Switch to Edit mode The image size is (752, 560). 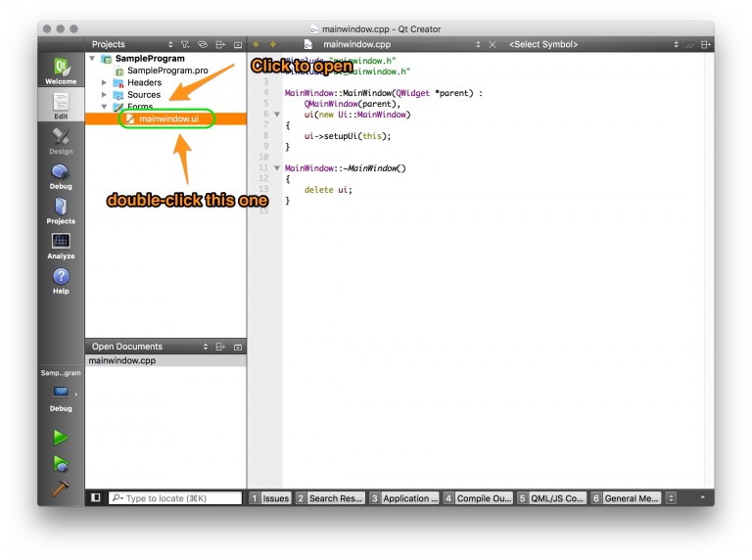click(x=61, y=105)
